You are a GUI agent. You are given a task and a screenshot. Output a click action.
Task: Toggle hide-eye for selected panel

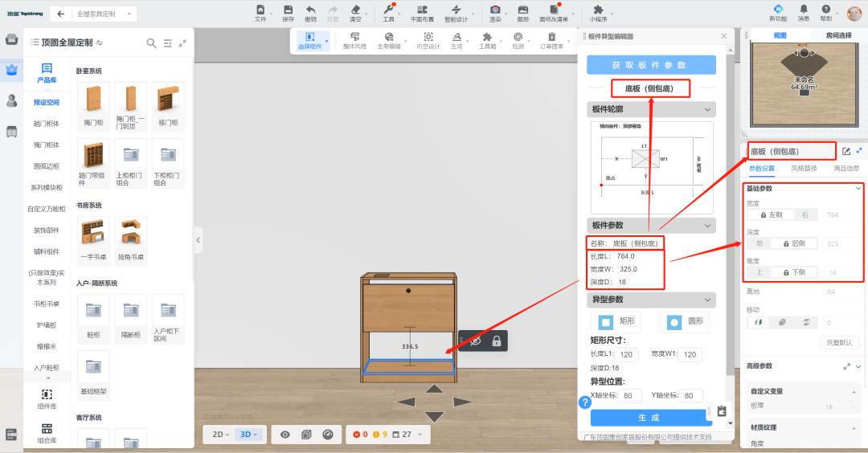pyautogui.click(x=476, y=341)
